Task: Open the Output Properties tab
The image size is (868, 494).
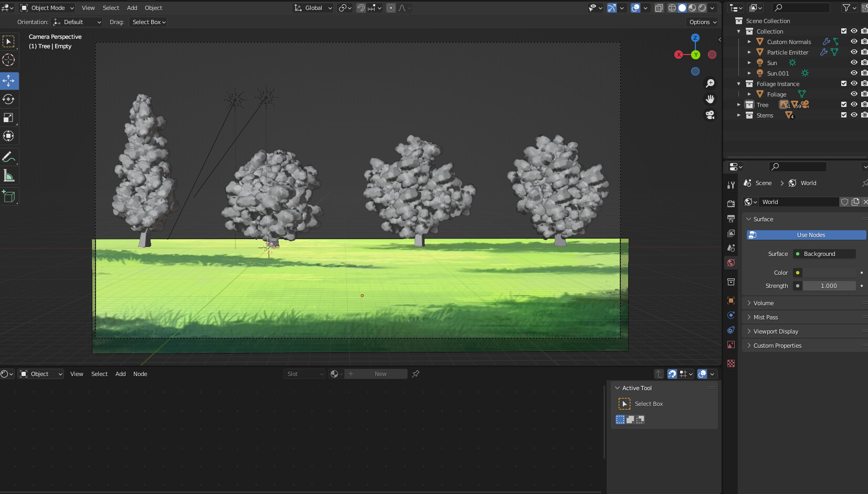Action: click(x=731, y=219)
